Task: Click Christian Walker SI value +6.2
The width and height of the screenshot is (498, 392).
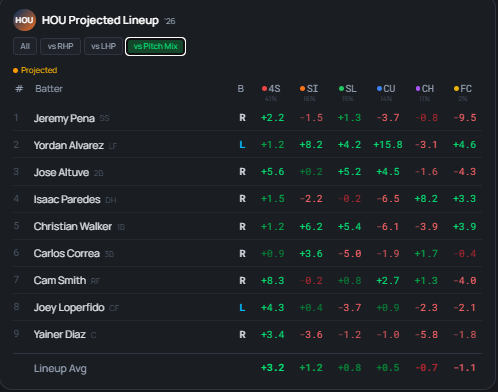Action: (x=311, y=227)
